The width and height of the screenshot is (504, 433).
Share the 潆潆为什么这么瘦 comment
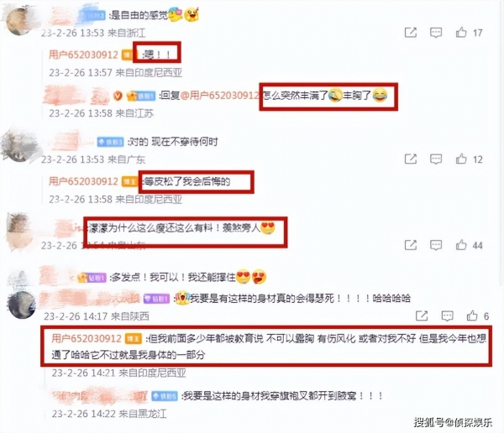pyautogui.click(x=411, y=245)
